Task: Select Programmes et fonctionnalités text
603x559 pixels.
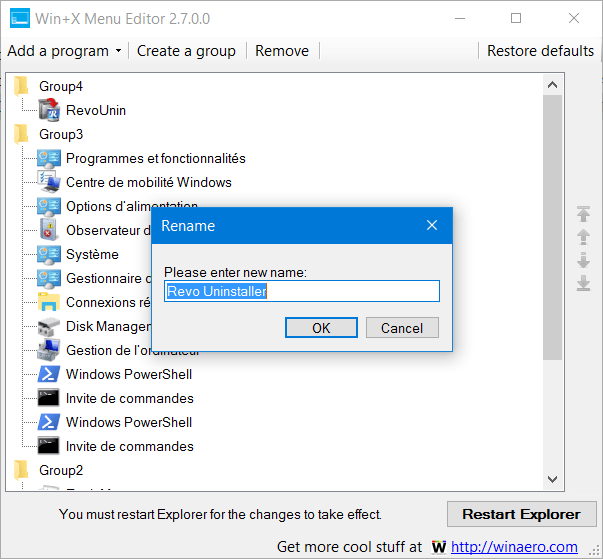Action: point(156,158)
